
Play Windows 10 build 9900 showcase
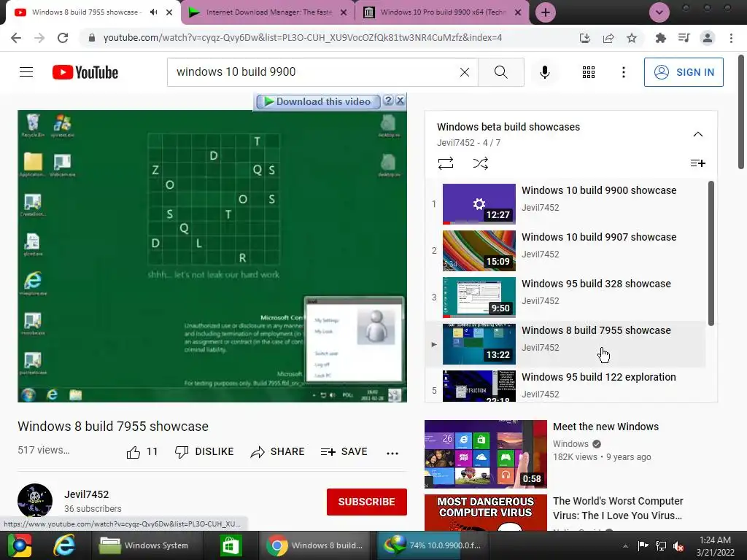click(565, 204)
